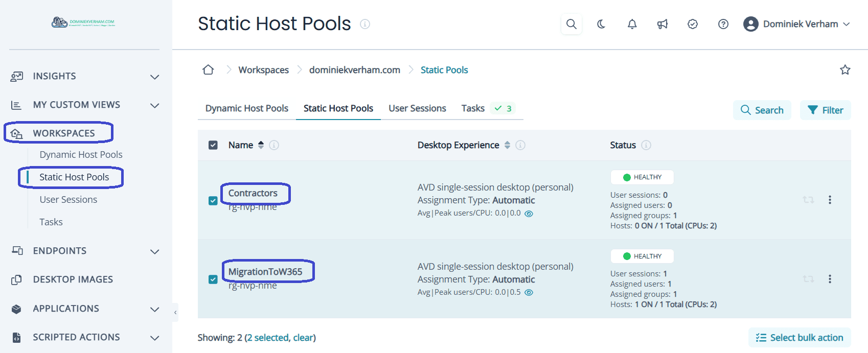Screen dimensions: 868x353
Task: View CPU usage eye icon for MigrationToW365
Action: tap(529, 293)
